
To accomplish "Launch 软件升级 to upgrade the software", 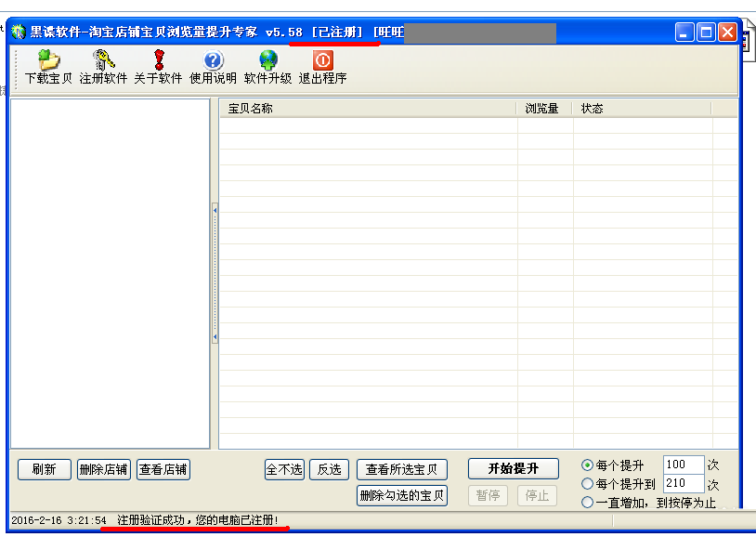I will pyautogui.click(x=267, y=65).
